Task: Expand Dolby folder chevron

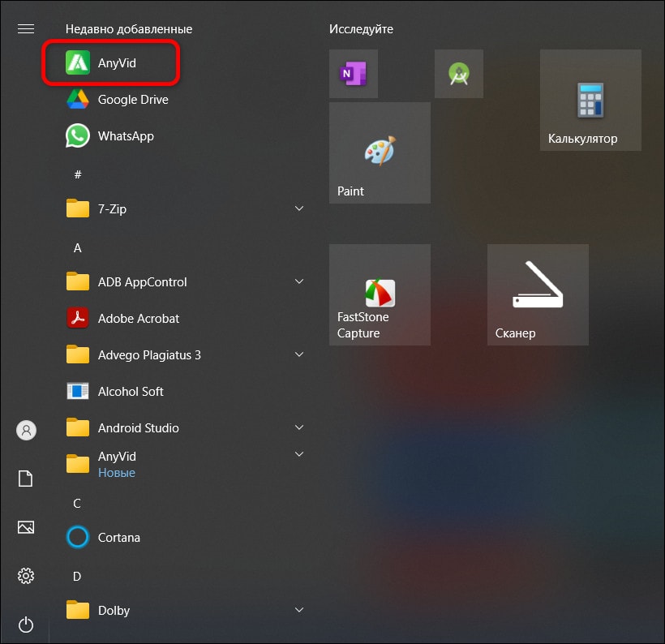Action: coord(299,610)
